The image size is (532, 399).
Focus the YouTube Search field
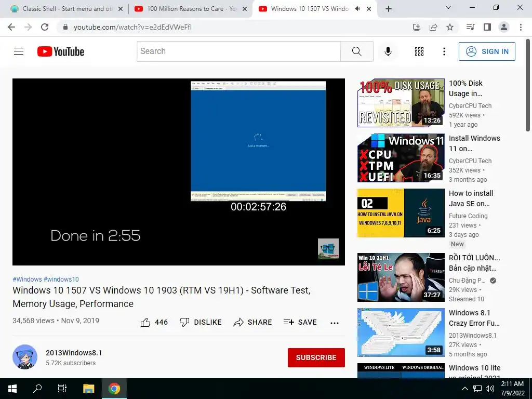[x=238, y=51]
